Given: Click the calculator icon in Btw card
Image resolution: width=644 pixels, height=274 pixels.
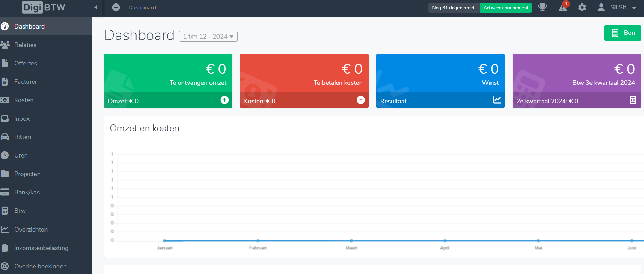Looking at the screenshot, I should 633,100.
